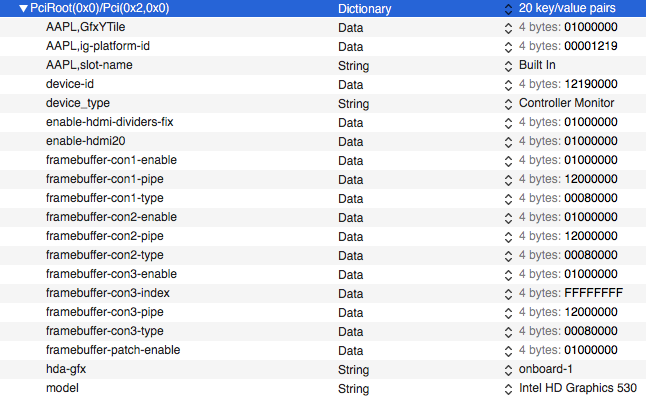The width and height of the screenshot is (646, 397).
Task: Select the framebuffer-con3-pipe key
Action: [105, 312]
